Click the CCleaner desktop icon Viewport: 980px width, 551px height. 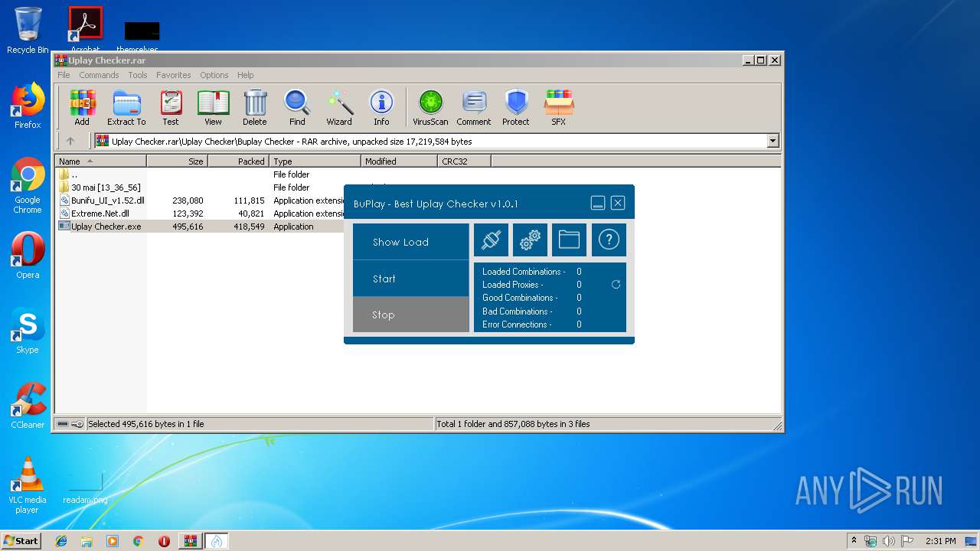[28, 406]
